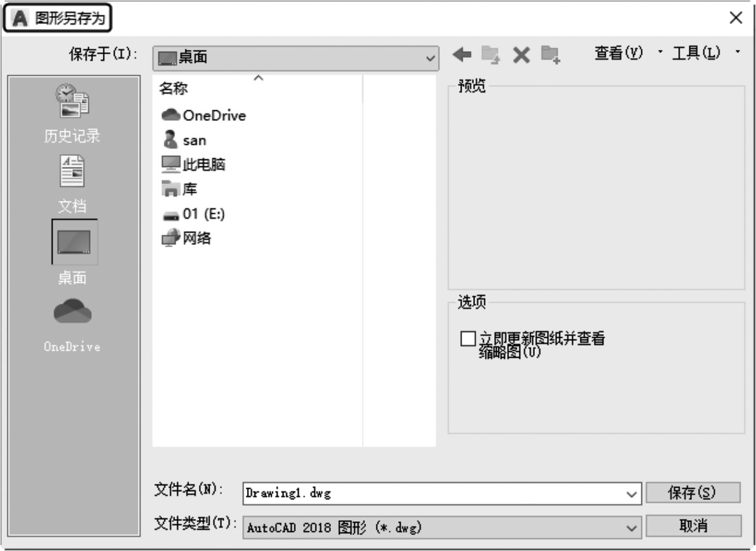The width and height of the screenshot is (756, 551).
Task: Select the san entry text in list
Action: point(194,141)
